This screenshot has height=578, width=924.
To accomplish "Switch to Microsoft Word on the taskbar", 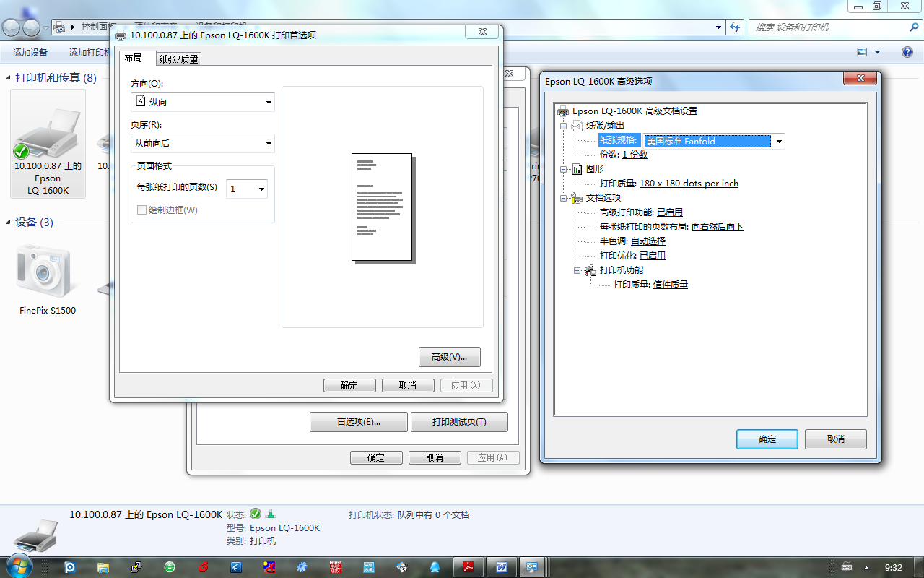I will 502,568.
